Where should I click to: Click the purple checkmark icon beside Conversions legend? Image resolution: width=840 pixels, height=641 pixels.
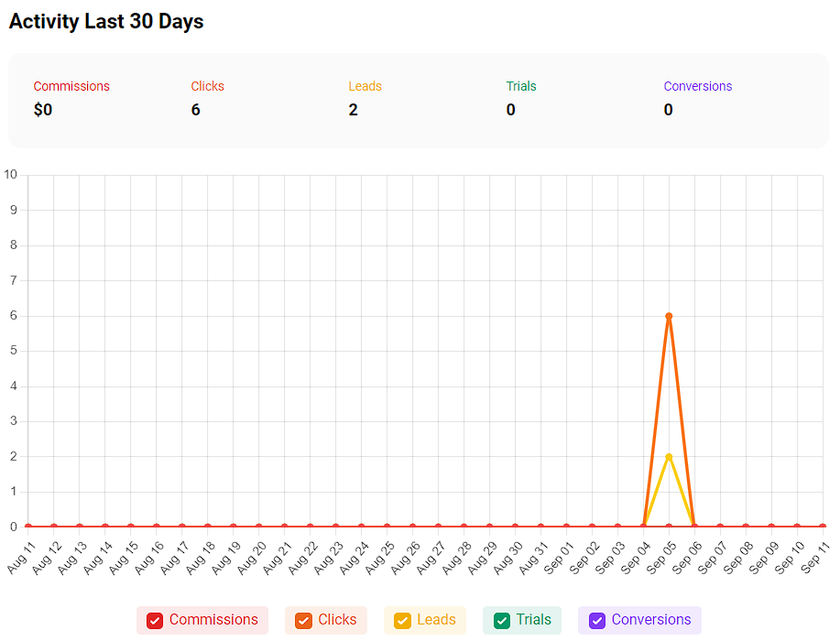point(595,620)
